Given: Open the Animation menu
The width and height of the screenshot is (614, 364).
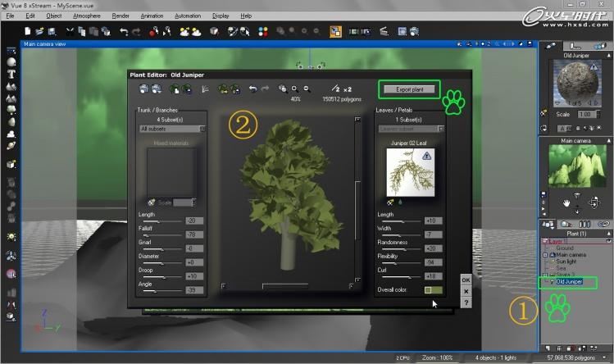Looking at the screenshot, I should pyautogui.click(x=152, y=16).
